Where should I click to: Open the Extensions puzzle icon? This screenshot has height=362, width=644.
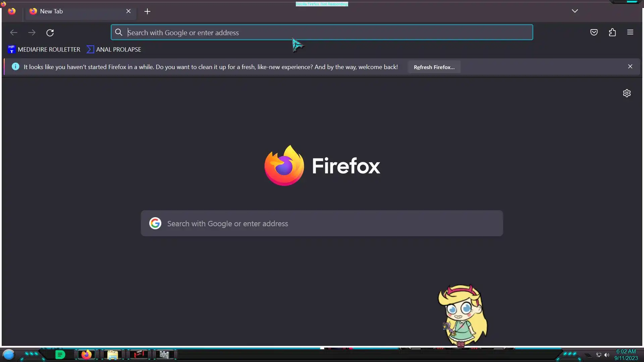point(612,33)
